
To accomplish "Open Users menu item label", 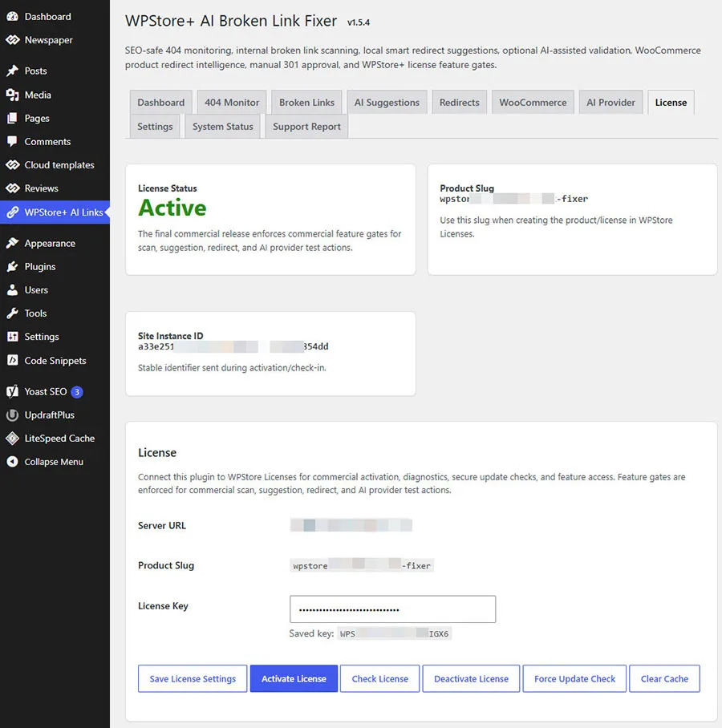I will pyautogui.click(x=36, y=289).
